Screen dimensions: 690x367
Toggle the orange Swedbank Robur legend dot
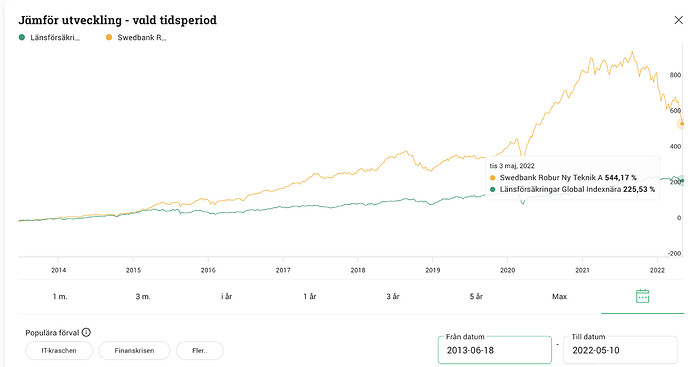[109, 37]
